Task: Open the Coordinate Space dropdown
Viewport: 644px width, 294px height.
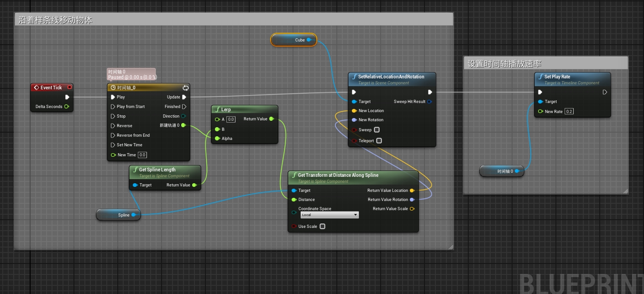Action: (x=330, y=215)
